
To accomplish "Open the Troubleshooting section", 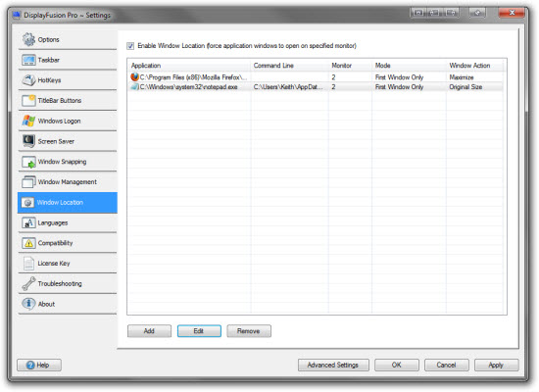I will point(68,283).
